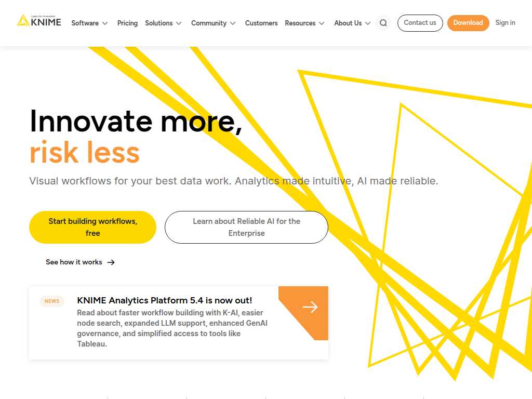Viewport: 532px width, 399px height.
Task: Click arrow next to See how it works
Action: [x=111, y=262]
